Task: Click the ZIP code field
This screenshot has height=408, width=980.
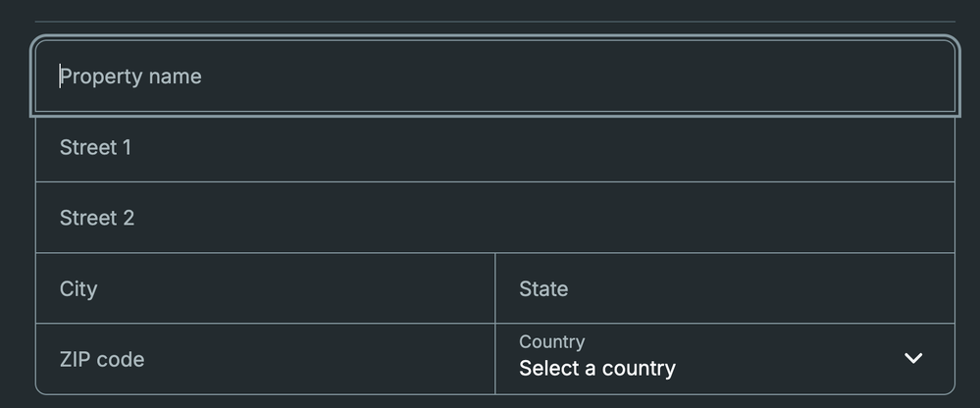Action: (265, 359)
